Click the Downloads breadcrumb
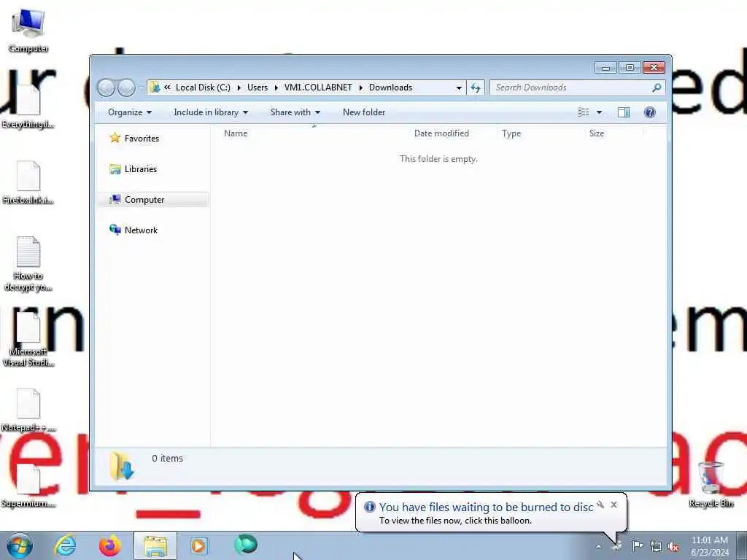The height and width of the screenshot is (560, 747). 391,87
